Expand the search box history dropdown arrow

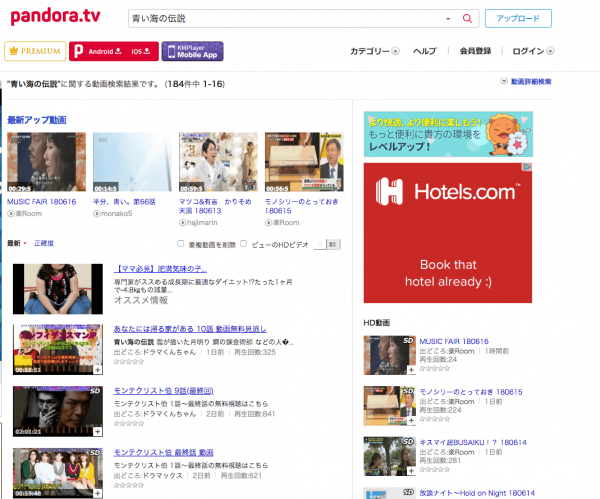click(x=448, y=19)
